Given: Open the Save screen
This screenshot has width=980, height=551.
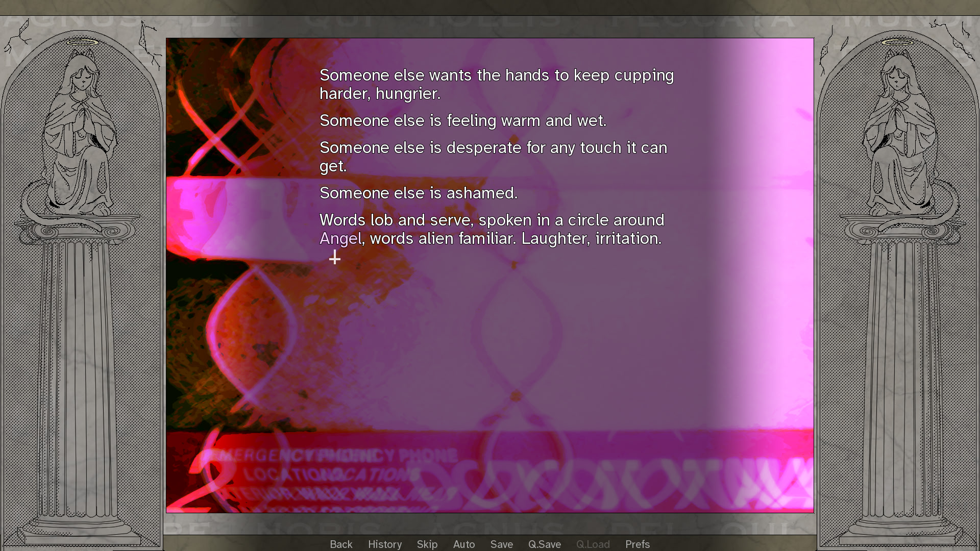Looking at the screenshot, I should coord(502,544).
